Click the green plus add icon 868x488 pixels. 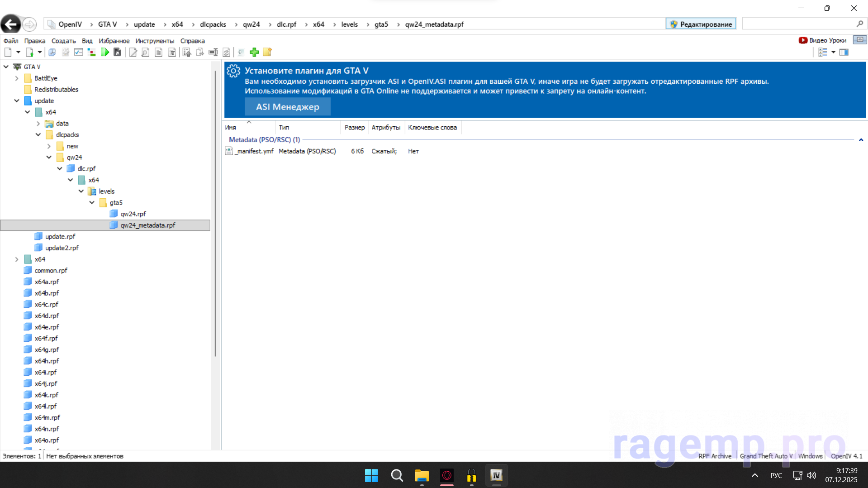pyautogui.click(x=254, y=52)
